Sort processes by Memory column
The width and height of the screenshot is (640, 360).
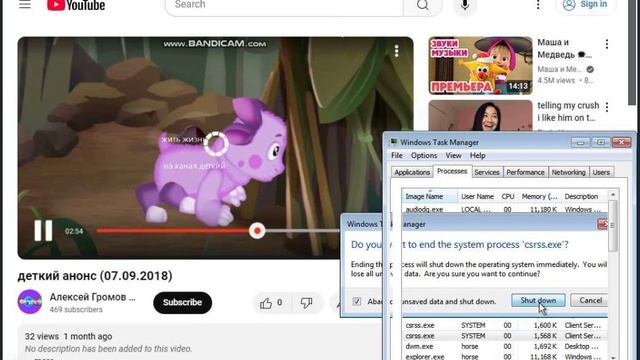click(539, 196)
